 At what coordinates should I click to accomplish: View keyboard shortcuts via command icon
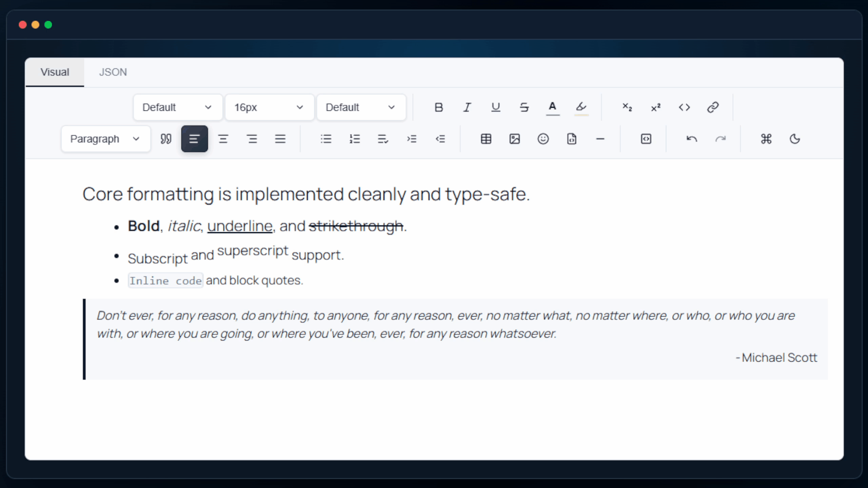pos(767,139)
